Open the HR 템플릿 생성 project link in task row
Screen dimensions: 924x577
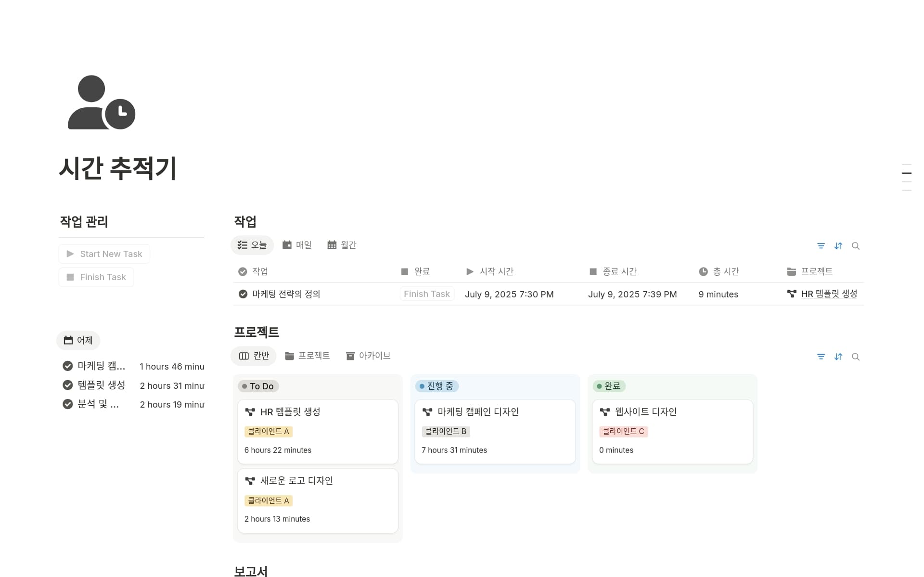828,294
